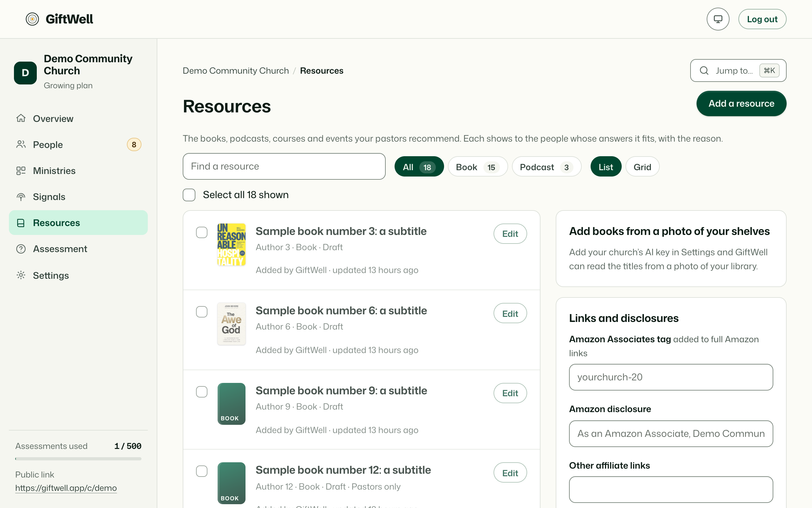Switch to List view

pos(606,167)
